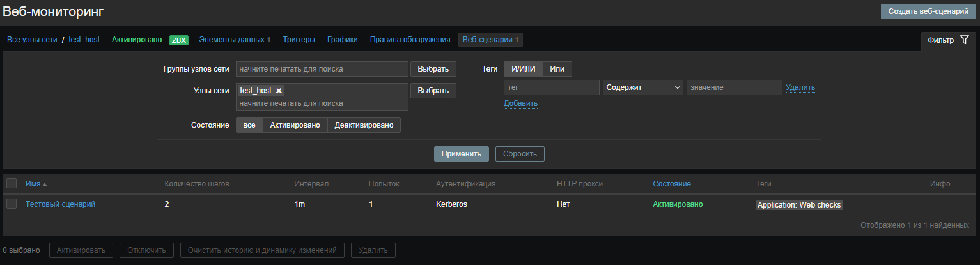This screenshot has width=980, height=265.
Task: Click the filter funnel icon
Action: point(964,40)
